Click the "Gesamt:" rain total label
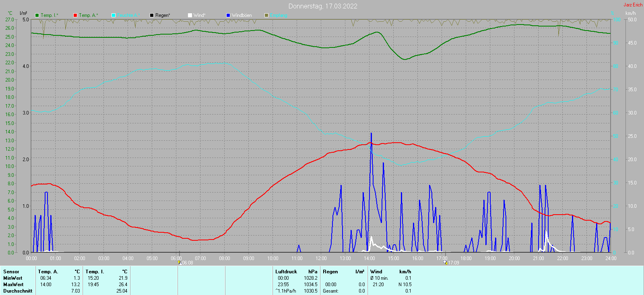This screenshot has height=295, width=644. (x=330, y=291)
